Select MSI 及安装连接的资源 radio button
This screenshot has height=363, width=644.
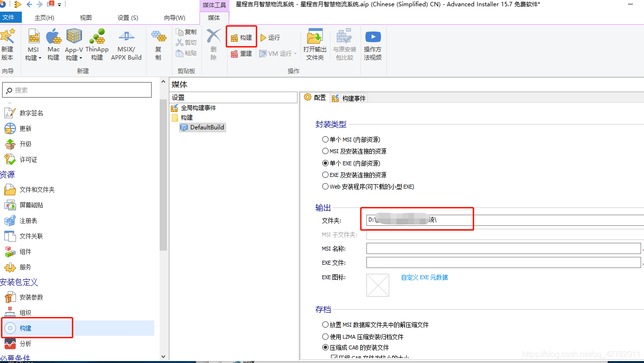point(326,151)
